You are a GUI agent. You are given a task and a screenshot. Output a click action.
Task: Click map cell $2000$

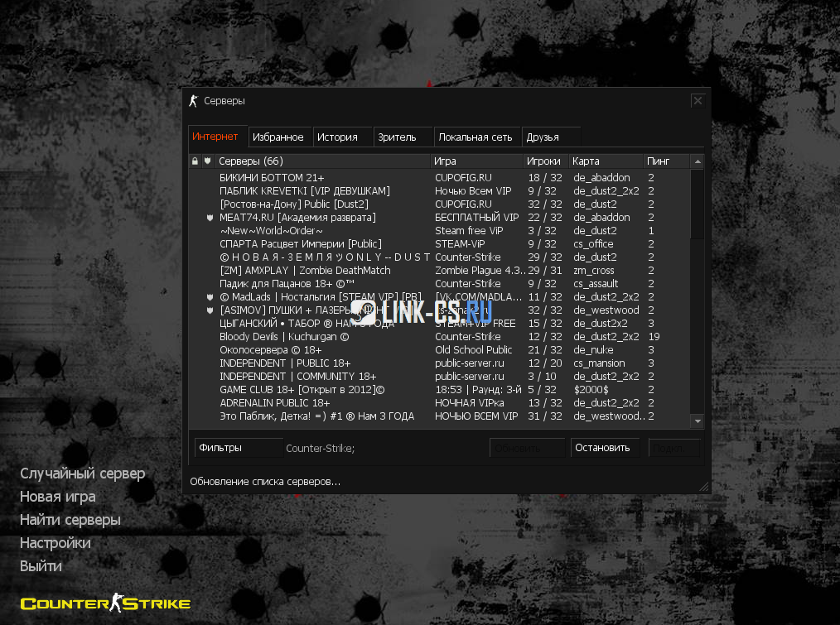(591, 389)
